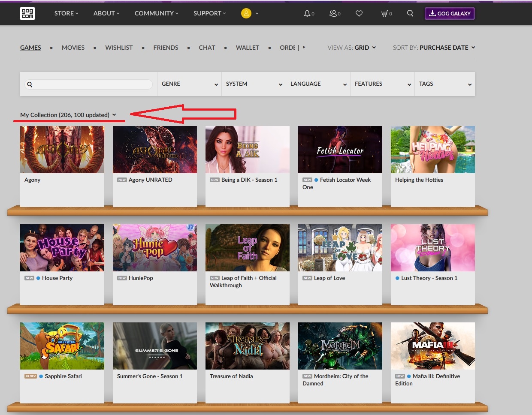Open the Fetish Locator cover

point(340,150)
